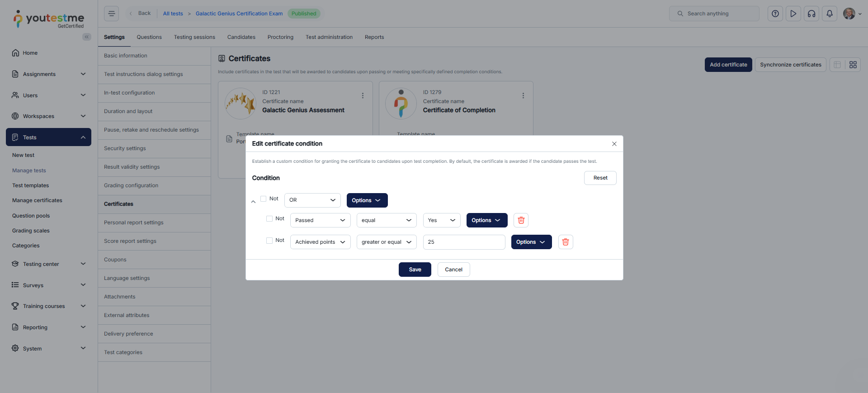This screenshot has width=868, height=393.
Task: Switch to the Questions tab
Action: (x=149, y=37)
